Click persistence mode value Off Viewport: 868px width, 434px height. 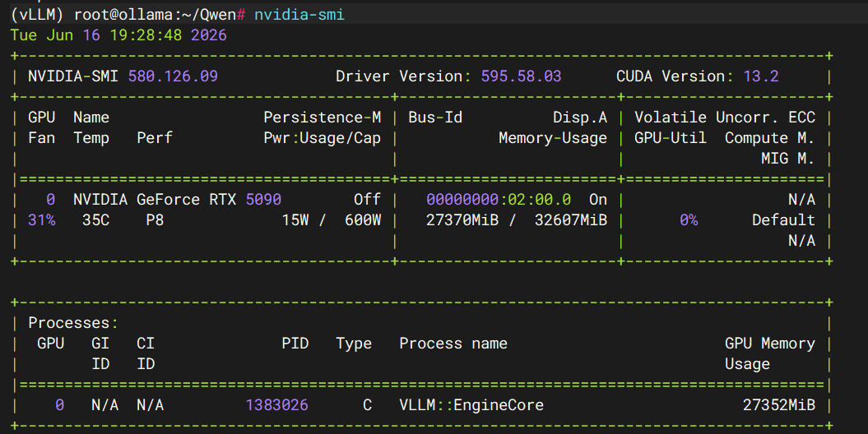tap(367, 200)
